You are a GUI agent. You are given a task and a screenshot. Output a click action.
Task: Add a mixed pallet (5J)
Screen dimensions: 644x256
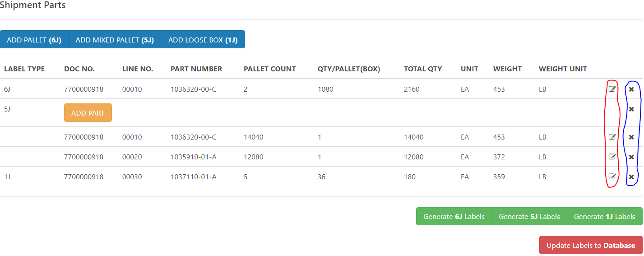pyautogui.click(x=115, y=40)
